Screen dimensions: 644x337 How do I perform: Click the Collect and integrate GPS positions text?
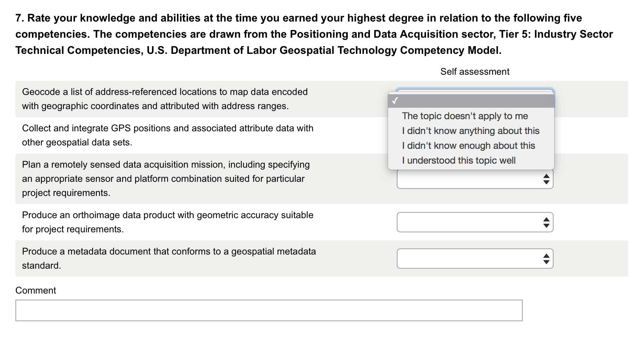(x=168, y=135)
